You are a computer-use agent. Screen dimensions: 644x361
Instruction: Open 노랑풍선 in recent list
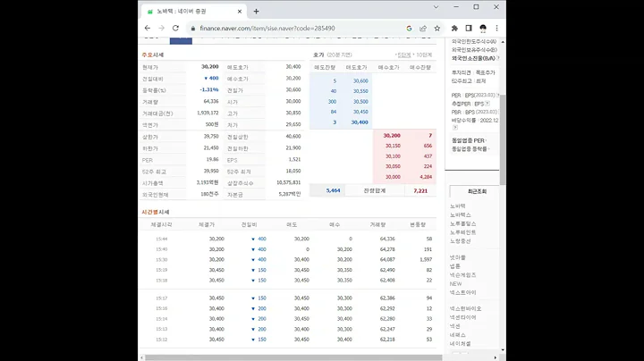(x=461, y=240)
